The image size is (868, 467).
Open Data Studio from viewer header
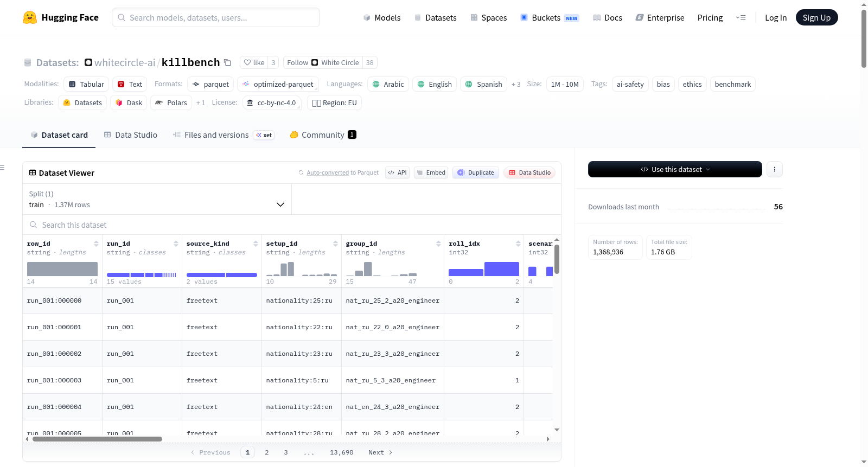[529, 172]
